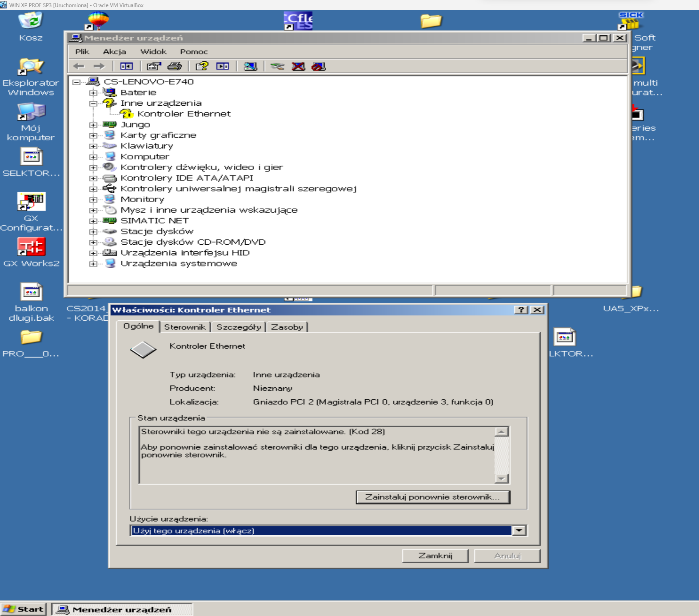Select the SICK software desktop icon

coord(631,20)
